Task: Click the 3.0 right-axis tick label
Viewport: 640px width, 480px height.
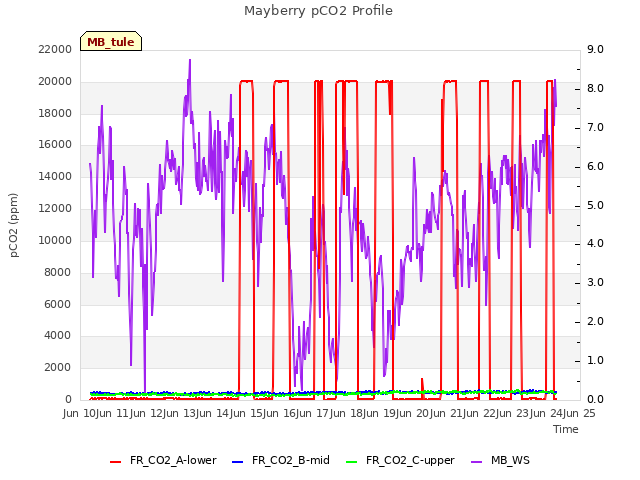Action: click(x=595, y=282)
